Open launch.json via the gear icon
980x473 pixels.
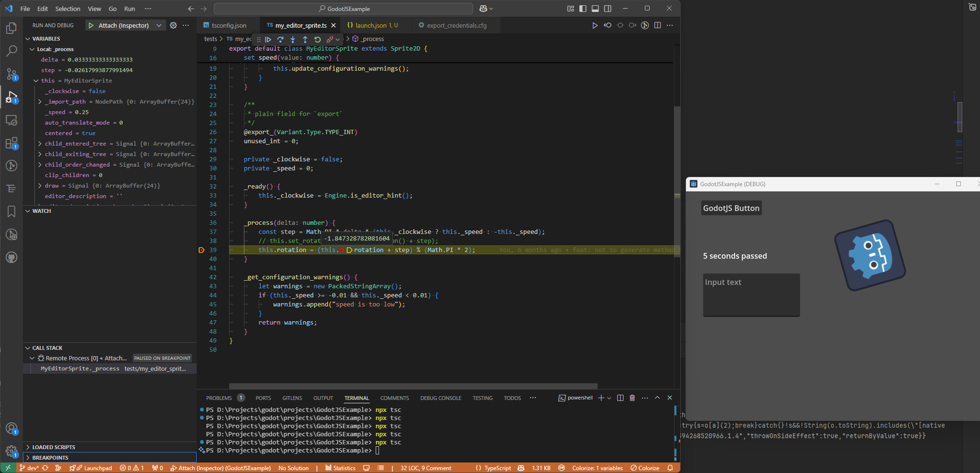point(173,25)
